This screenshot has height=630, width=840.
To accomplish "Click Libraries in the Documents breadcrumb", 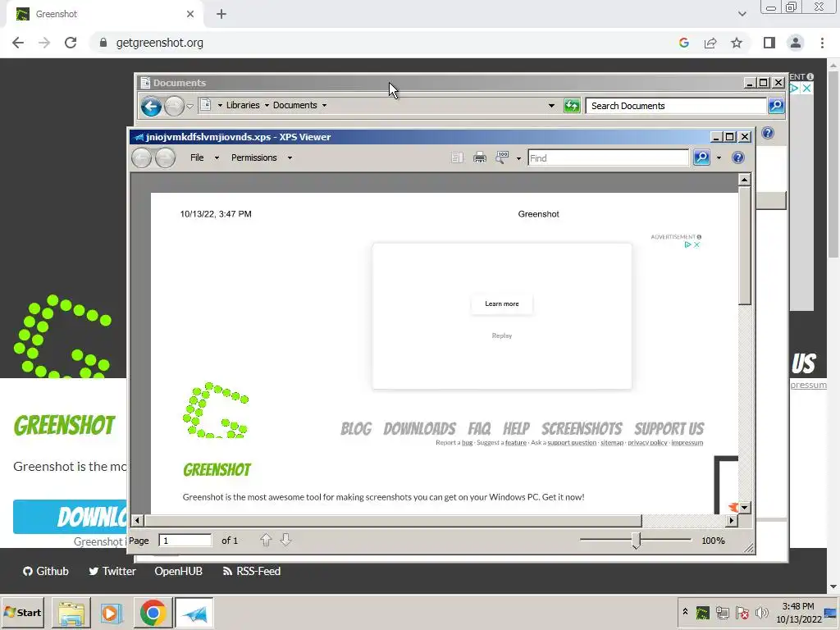I will click(243, 106).
